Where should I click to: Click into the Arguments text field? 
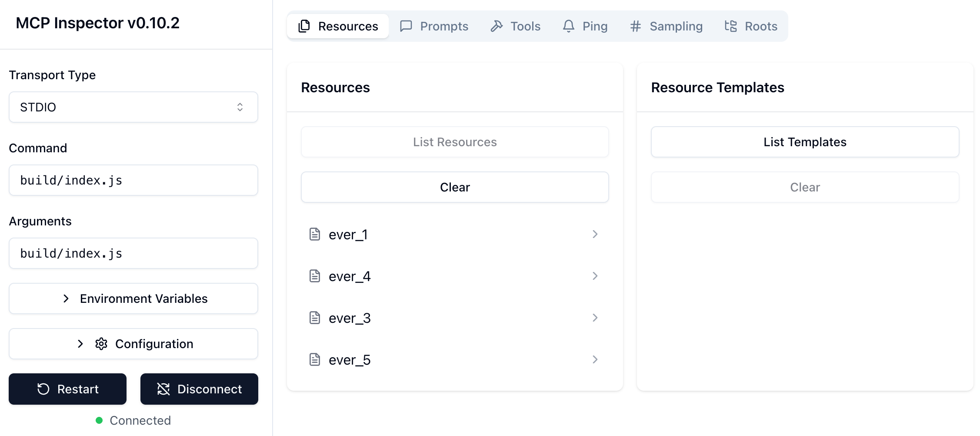click(x=133, y=253)
